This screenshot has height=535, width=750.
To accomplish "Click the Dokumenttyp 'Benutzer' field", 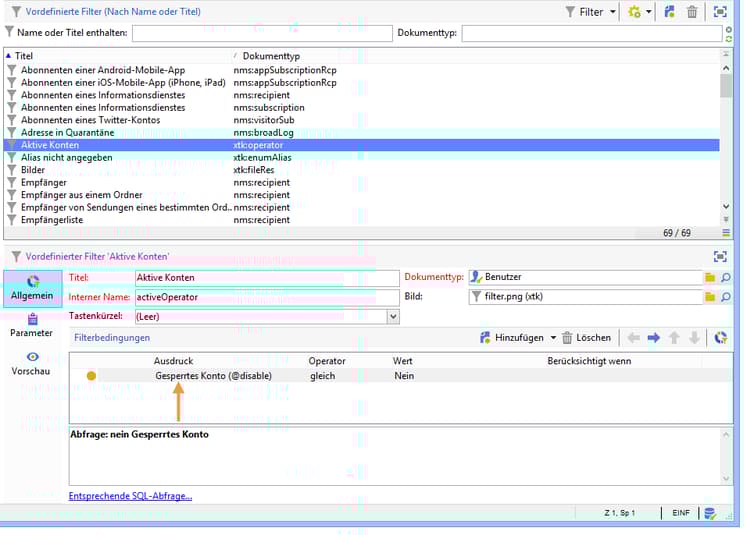I will (x=585, y=277).
